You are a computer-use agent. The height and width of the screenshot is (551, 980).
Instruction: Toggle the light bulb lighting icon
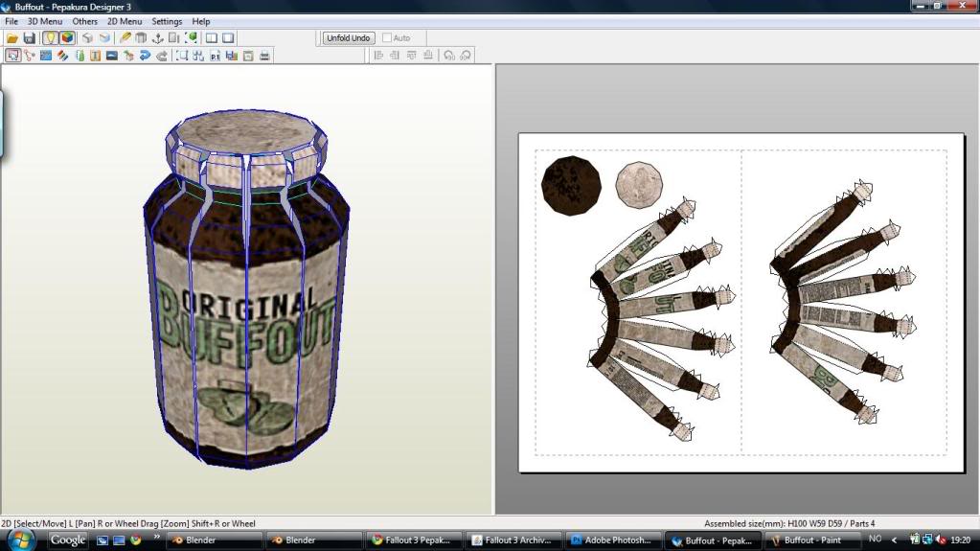[x=50, y=38]
